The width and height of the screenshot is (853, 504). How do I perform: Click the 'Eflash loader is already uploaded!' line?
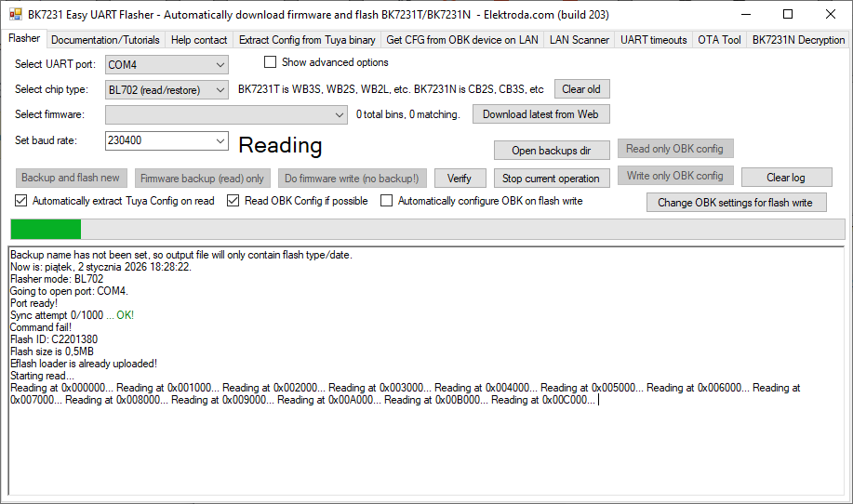pyautogui.click(x=83, y=364)
